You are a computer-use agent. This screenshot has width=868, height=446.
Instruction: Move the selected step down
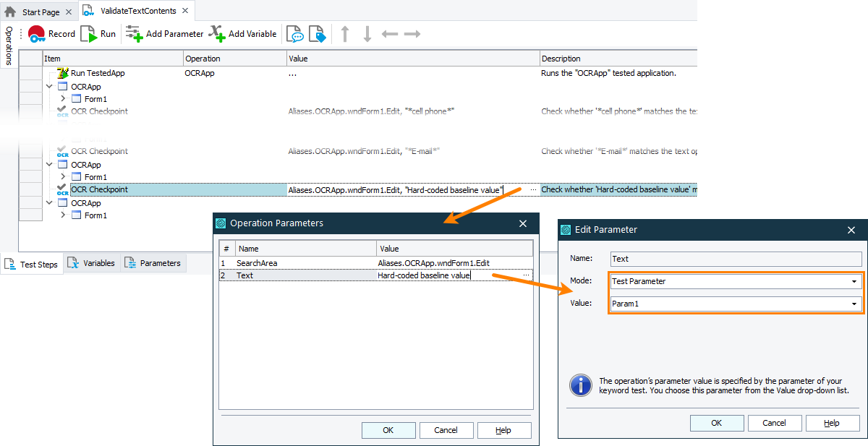[367, 32]
